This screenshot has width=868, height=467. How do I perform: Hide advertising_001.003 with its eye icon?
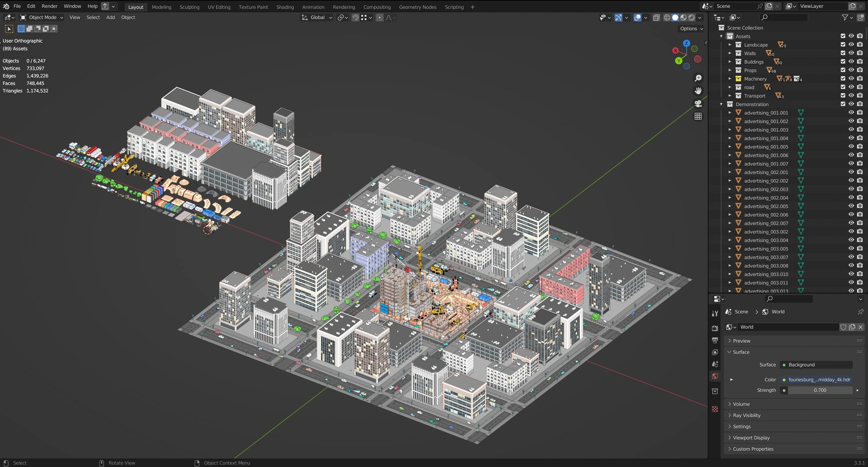(851, 129)
